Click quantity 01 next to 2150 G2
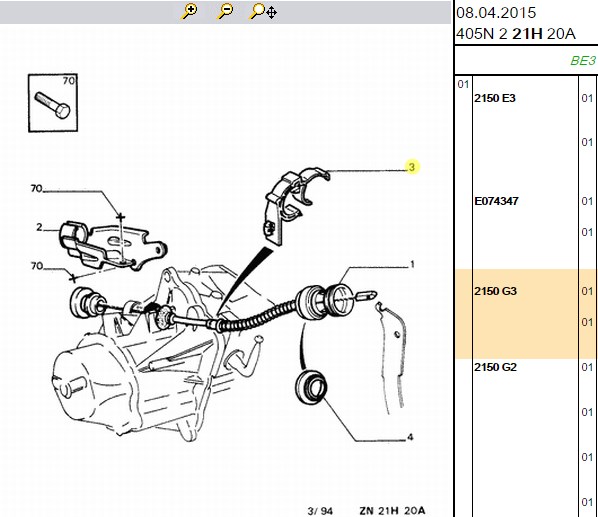The image size is (598, 517). point(587,367)
